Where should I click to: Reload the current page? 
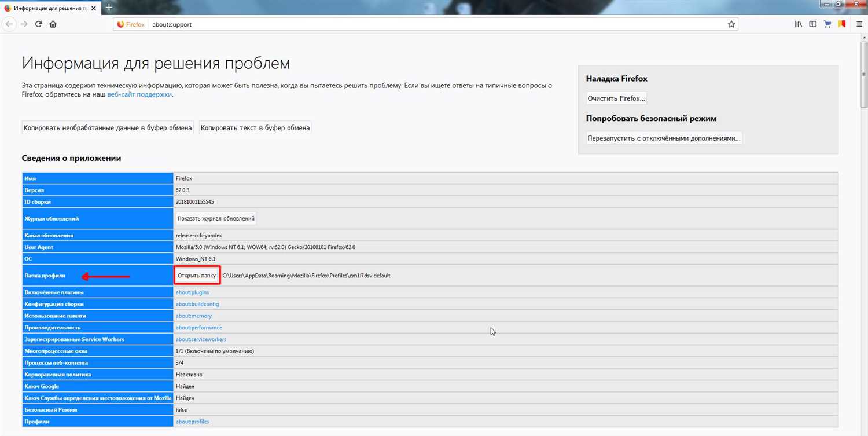[x=39, y=24]
